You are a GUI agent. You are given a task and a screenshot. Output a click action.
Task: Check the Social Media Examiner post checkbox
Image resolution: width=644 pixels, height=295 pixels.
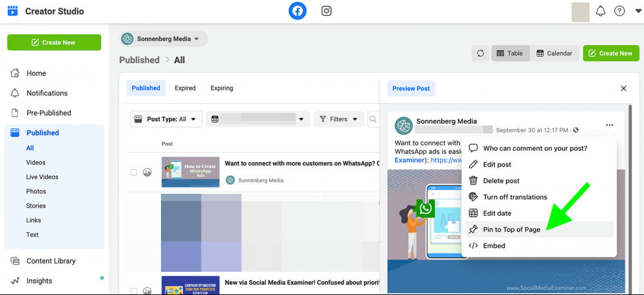click(133, 290)
